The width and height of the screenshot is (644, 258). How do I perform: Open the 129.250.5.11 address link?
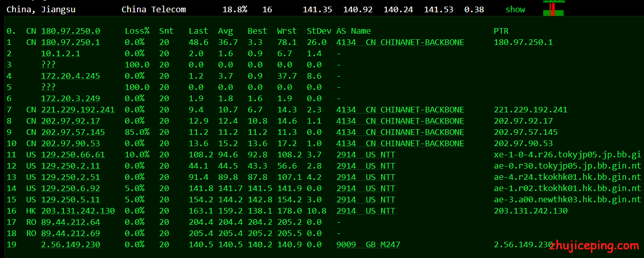71,200
